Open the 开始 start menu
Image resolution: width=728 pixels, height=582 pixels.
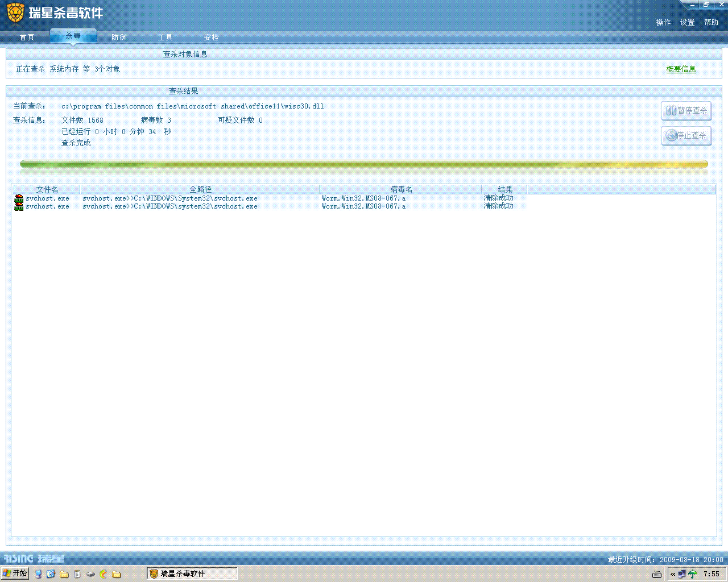(x=15, y=573)
